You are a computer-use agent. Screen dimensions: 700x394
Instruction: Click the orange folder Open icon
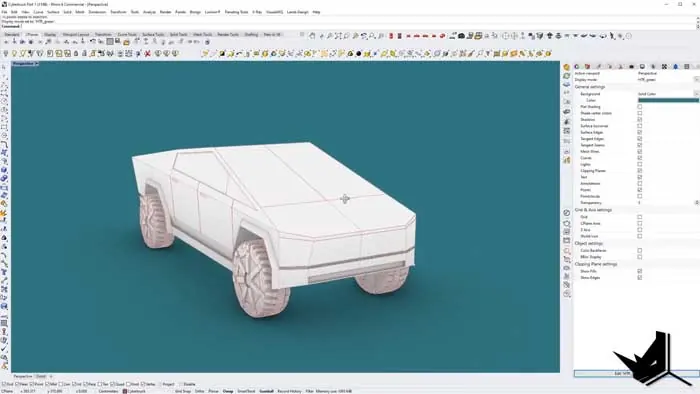coord(126,42)
